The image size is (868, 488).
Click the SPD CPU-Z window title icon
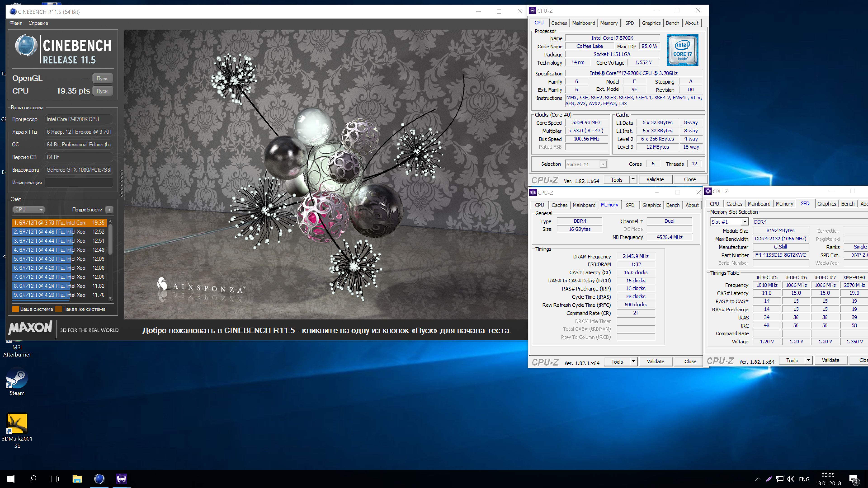tap(708, 191)
